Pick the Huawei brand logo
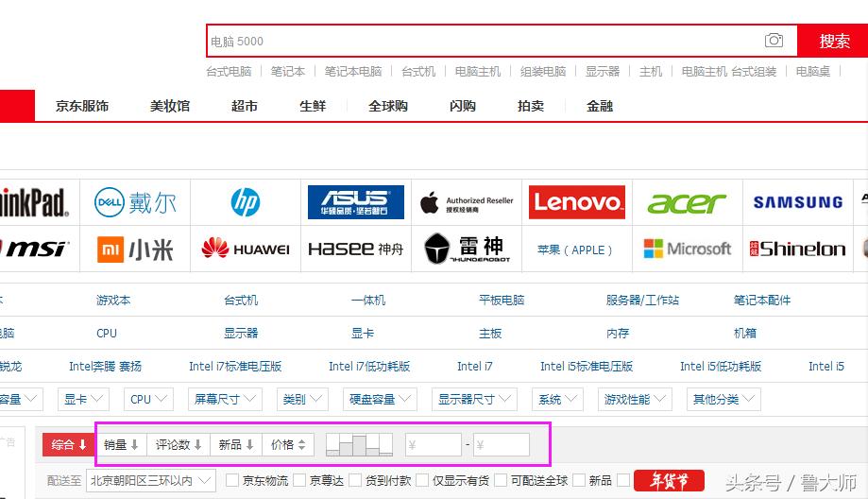This screenshot has width=868, height=499. [246, 249]
